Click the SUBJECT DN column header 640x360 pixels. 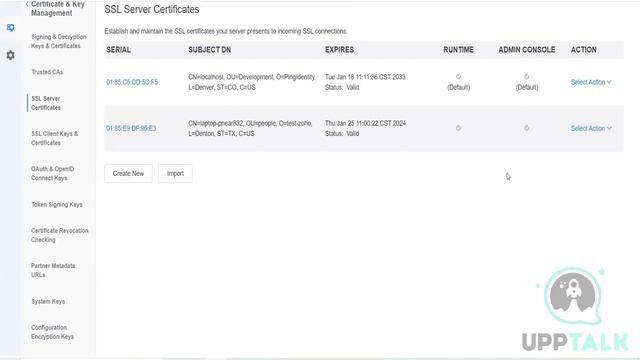(x=209, y=50)
